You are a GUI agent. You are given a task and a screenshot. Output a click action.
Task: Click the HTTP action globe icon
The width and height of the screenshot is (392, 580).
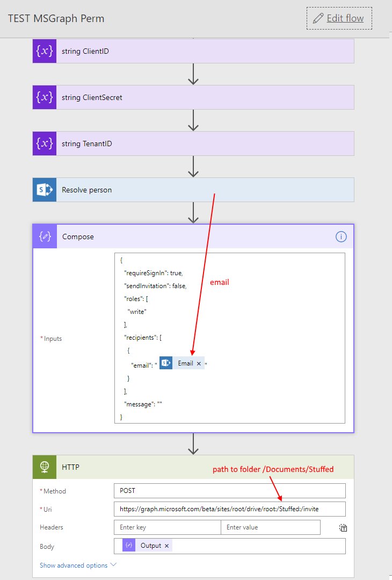45,467
